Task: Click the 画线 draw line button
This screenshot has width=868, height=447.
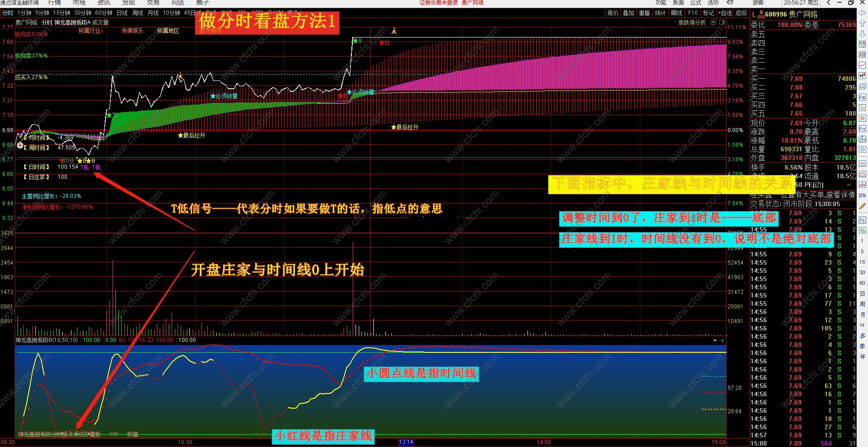Action: click(677, 13)
